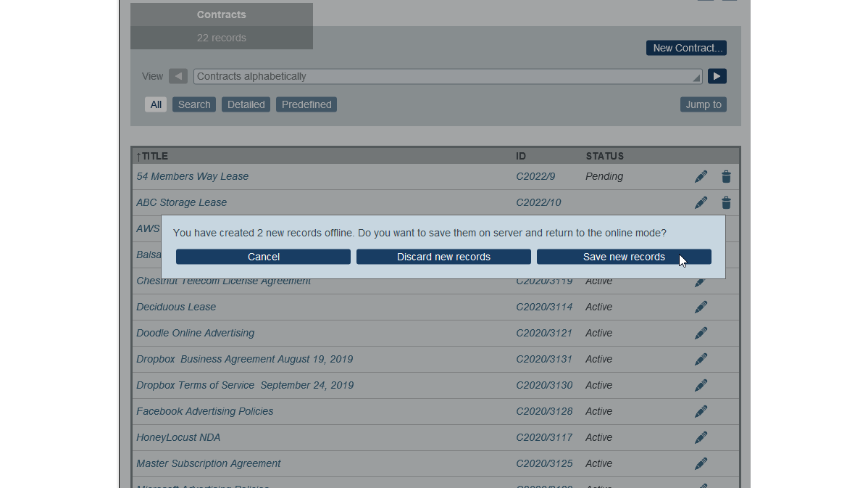This screenshot has height=488, width=868.
Task: Switch to the Search tab
Action: pyautogui.click(x=194, y=104)
